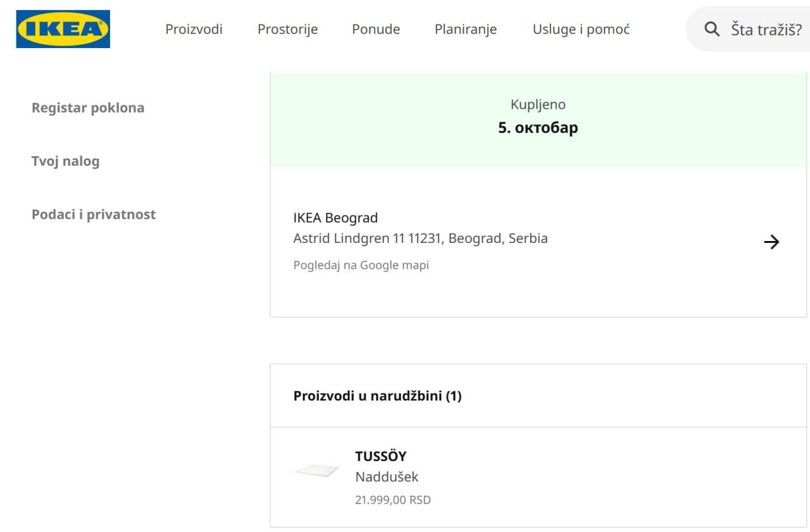The height and width of the screenshot is (532, 810).
Task: Click the right arrow next to IKEA Beograd
Action: pyautogui.click(x=771, y=242)
